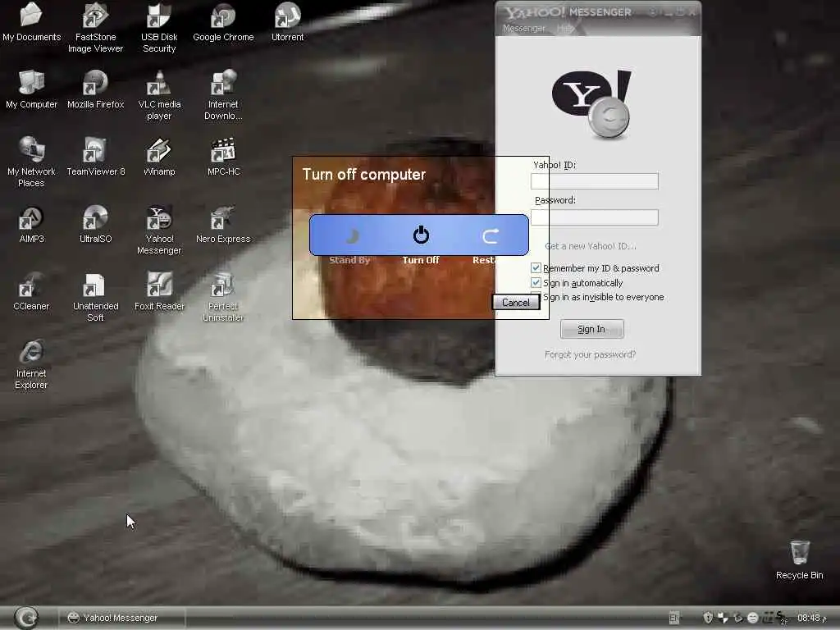
Task: Click Get a new Yahoo! ID link
Action: [x=591, y=246]
